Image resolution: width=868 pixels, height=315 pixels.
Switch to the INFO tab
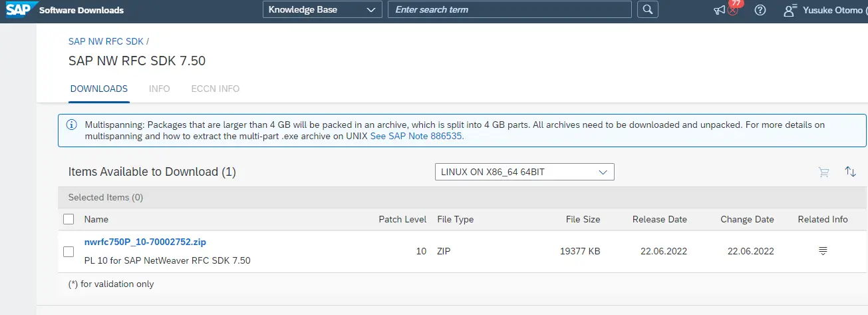point(160,89)
